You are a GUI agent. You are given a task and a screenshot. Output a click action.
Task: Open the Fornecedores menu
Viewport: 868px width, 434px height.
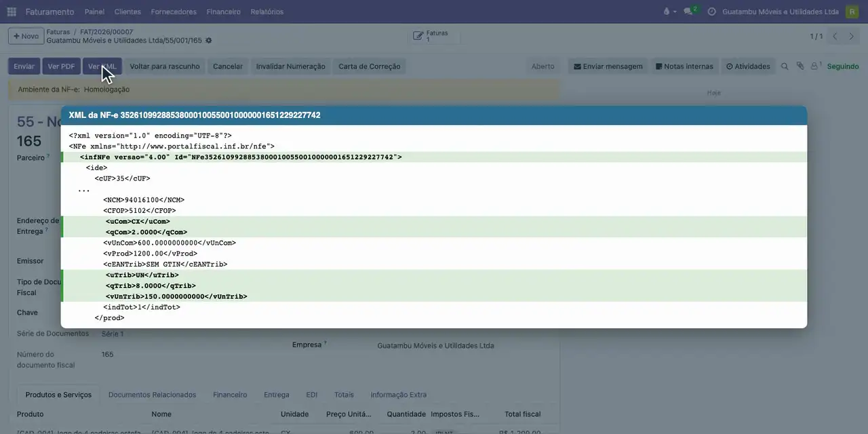pyautogui.click(x=174, y=12)
